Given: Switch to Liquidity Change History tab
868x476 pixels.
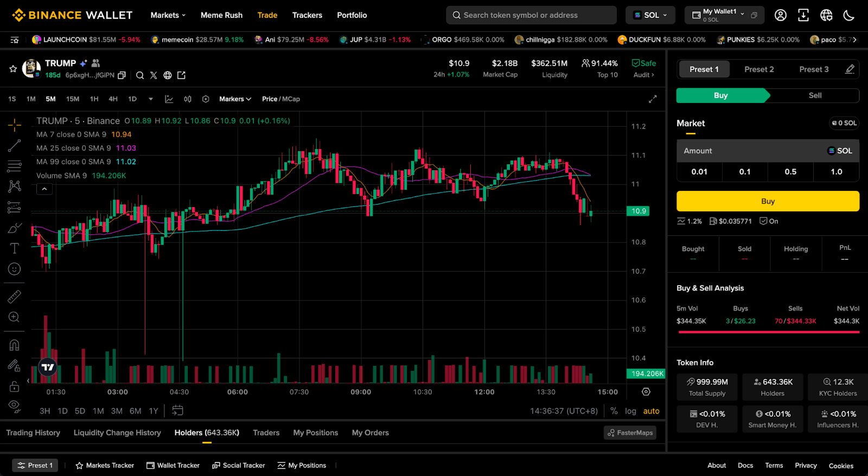Looking at the screenshot, I should 117,433.
